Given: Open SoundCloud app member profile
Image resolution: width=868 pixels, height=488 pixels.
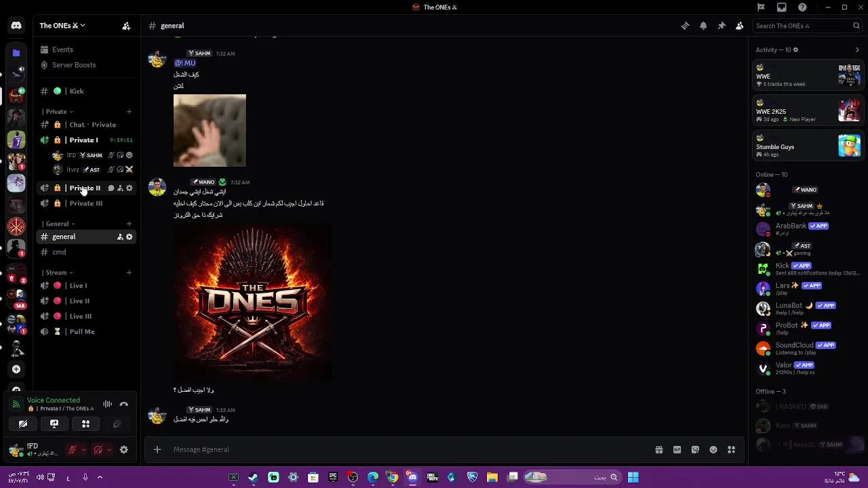Looking at the screenshot, I should pos(807,348).
